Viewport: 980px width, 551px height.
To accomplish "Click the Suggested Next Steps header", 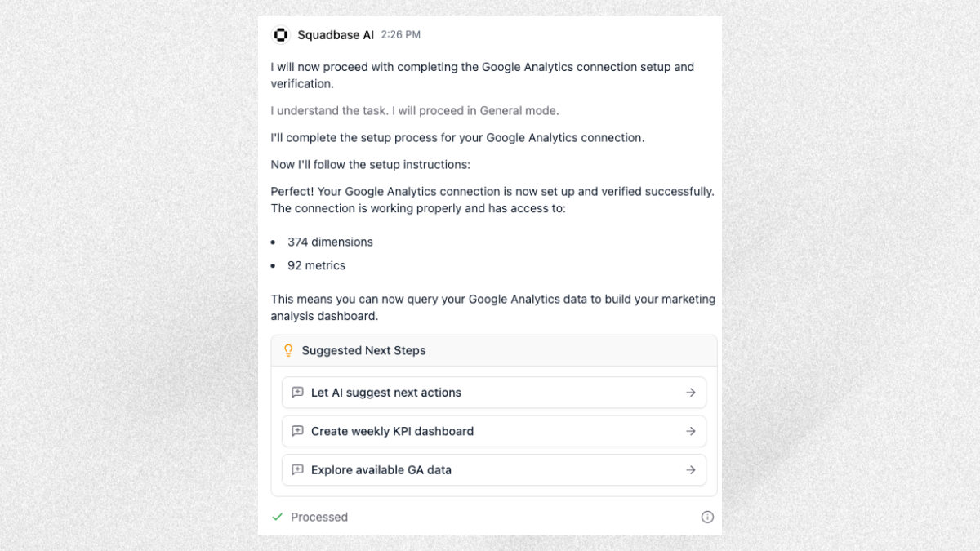I will (x=363, y=350).
